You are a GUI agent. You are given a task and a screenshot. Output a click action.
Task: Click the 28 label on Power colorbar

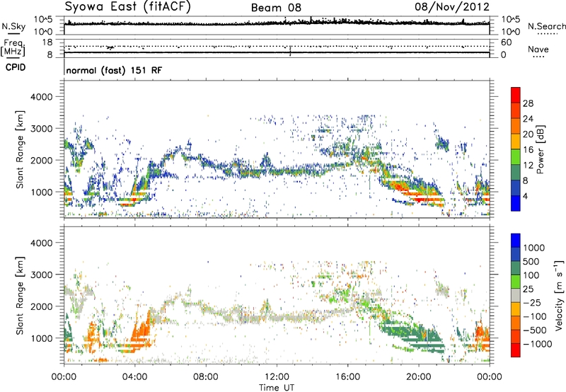coord(528,103)
